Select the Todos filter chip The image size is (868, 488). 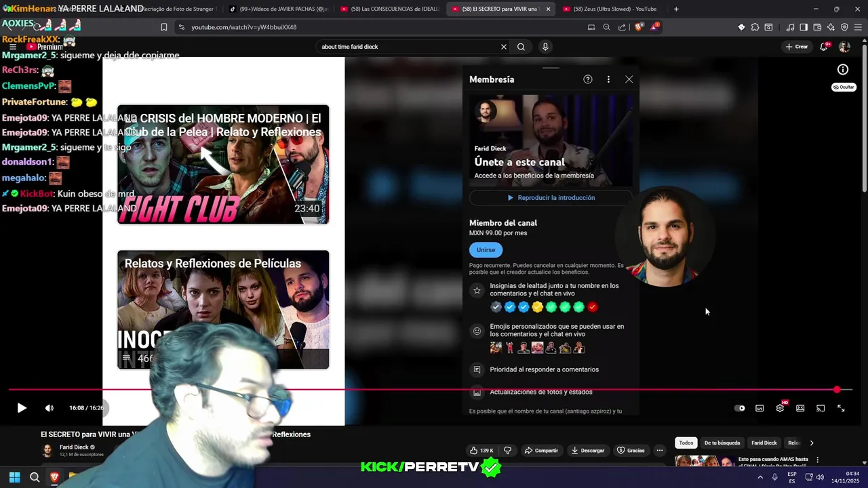[686, 443]
